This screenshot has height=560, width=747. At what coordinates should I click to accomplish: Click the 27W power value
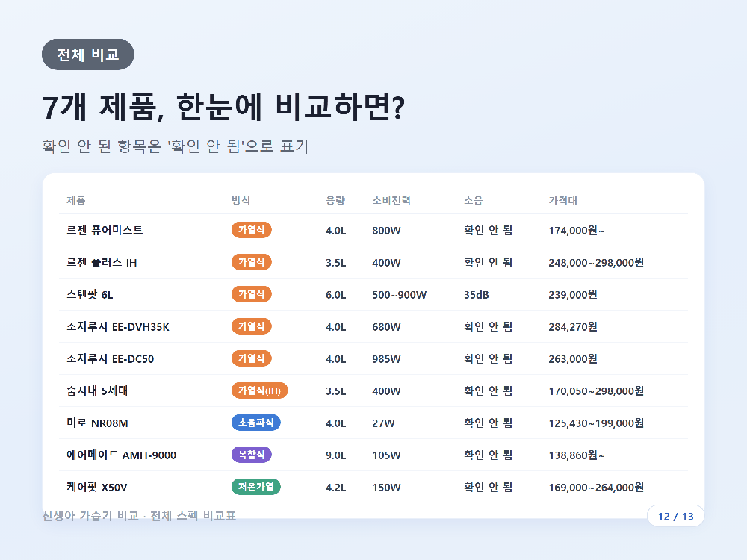[383, 423]
